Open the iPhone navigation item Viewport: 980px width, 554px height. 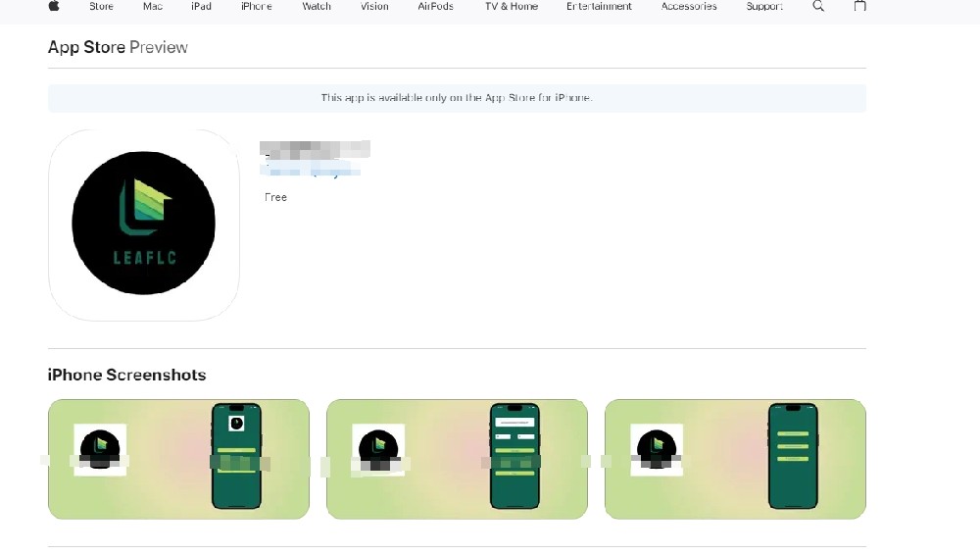pyautogui.click(x=257, y=6)
